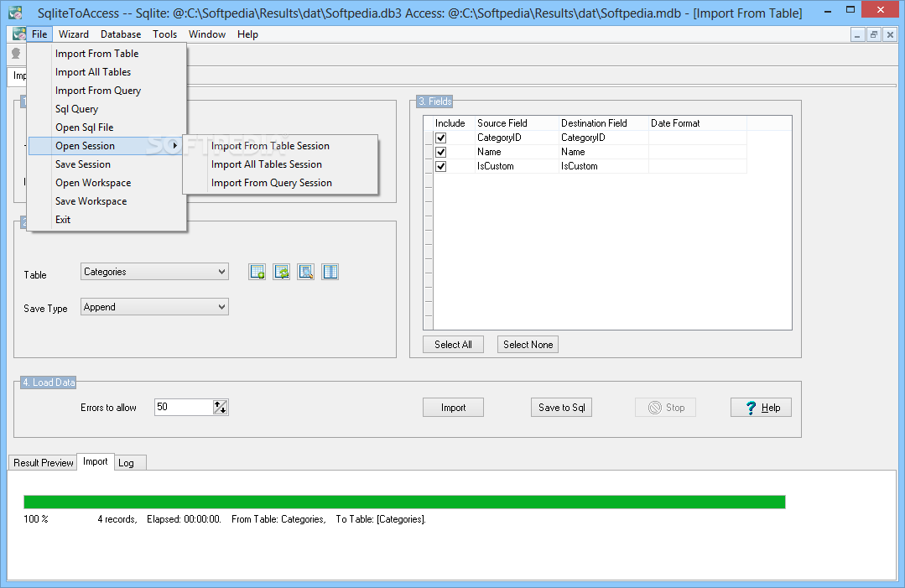
Task: Click the CategoryID destination field cell
Action: [x=604, y=138]
